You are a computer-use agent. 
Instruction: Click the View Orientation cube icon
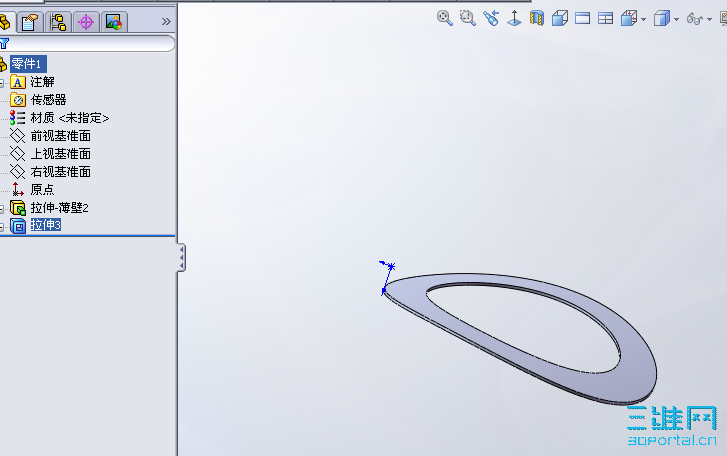click(629, 18)
